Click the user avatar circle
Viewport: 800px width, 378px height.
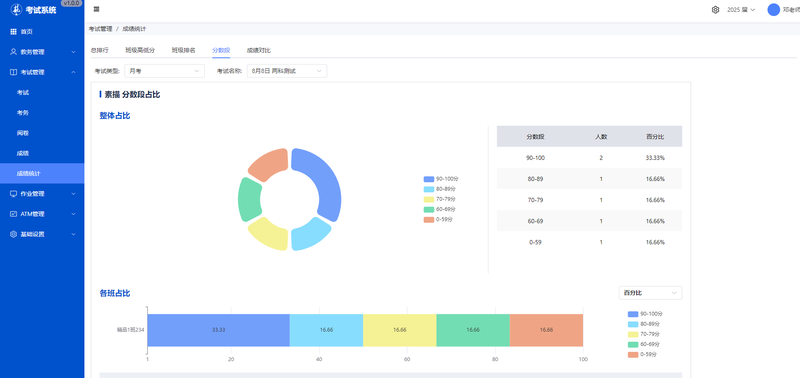coord(773,10)
